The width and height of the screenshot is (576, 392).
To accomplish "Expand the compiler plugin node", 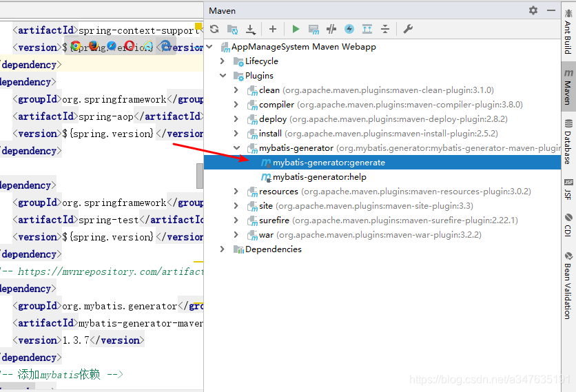I will pos(236,104).
